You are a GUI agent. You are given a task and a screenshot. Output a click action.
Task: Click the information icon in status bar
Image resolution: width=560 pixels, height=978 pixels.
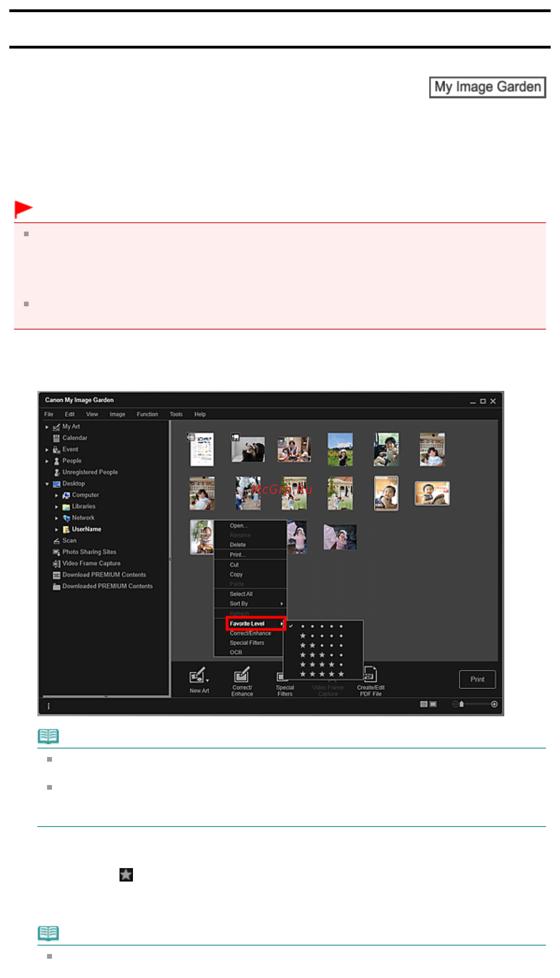49,706
